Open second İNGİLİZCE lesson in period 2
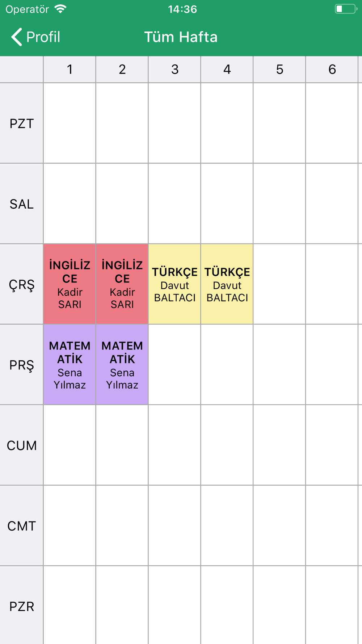Screen dimensions: 362x644 (x=122, y=284)
